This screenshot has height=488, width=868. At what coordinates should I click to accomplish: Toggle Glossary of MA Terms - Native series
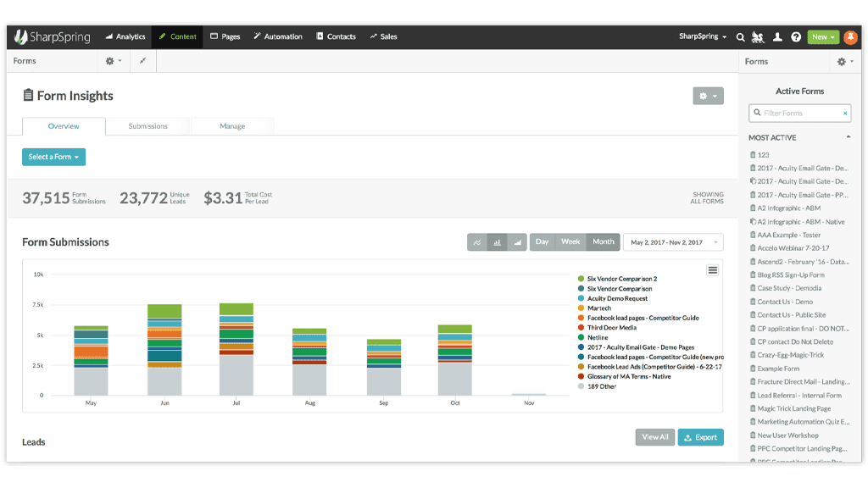click(624, 377)
